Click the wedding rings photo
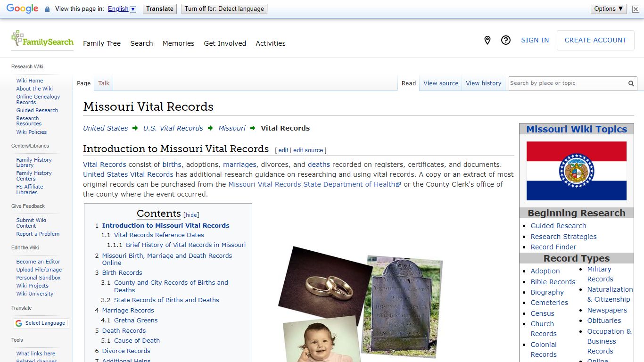 coord(325,282)
